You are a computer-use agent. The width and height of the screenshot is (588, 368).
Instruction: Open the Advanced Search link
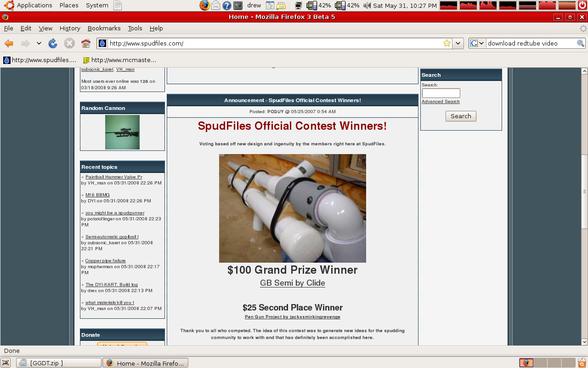pyautogui.click(x=441, y=102)
